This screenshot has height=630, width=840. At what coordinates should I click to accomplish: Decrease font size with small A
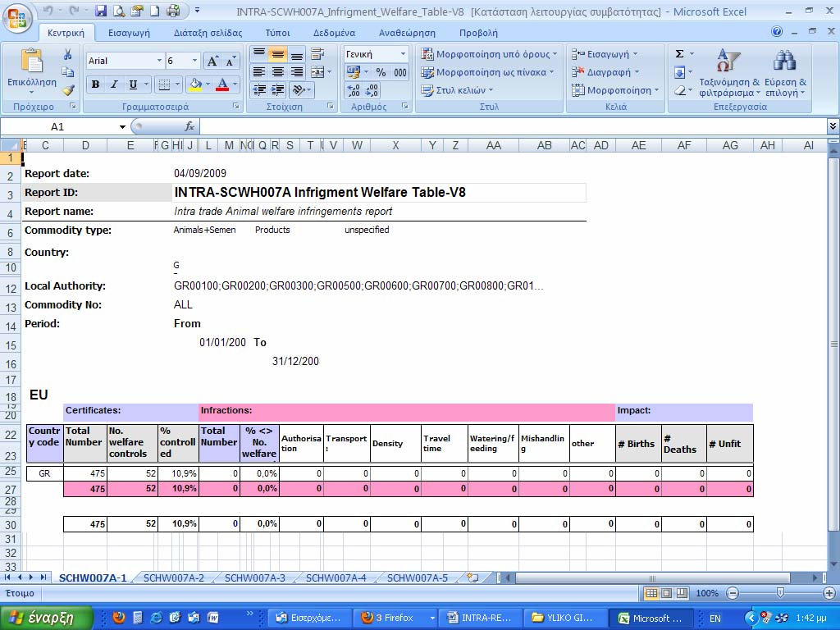[x=230, y=61]
